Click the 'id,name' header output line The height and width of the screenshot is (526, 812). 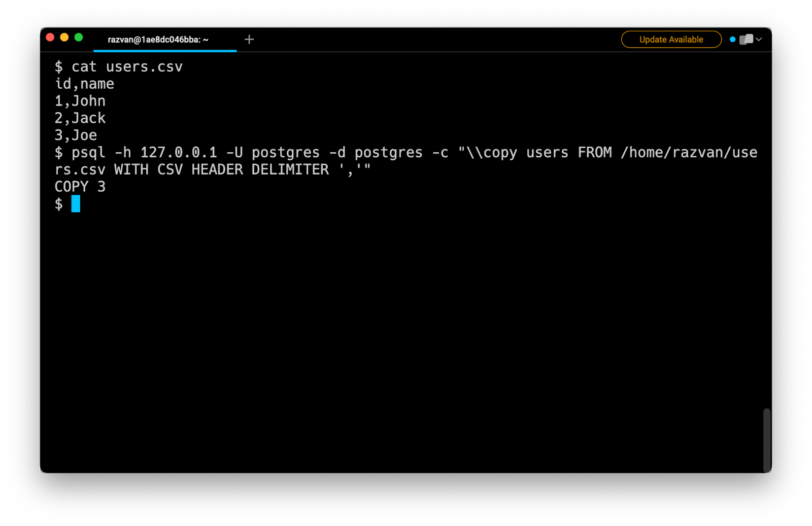point(84,84)
